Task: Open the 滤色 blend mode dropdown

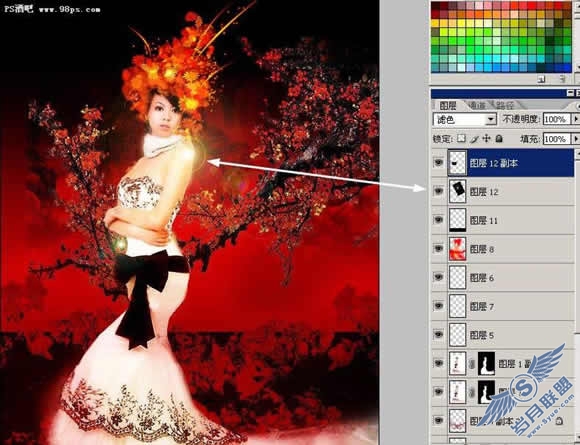Action: coord(465,119)
